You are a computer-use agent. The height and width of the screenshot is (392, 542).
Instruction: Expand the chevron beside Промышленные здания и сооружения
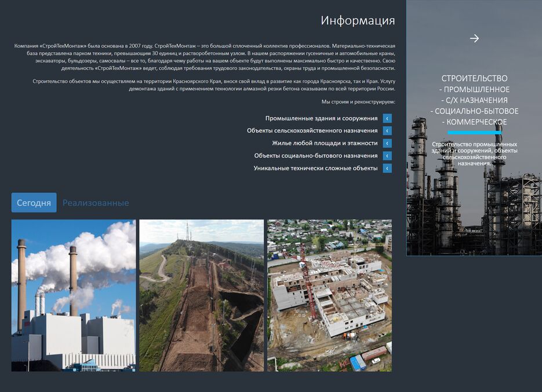(387, 118)
